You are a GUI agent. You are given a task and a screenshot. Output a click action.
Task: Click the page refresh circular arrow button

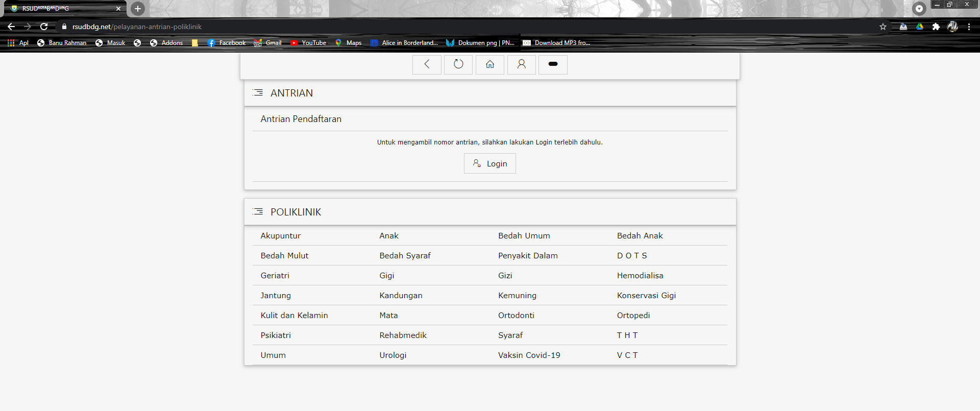click(x=458, y=64)
